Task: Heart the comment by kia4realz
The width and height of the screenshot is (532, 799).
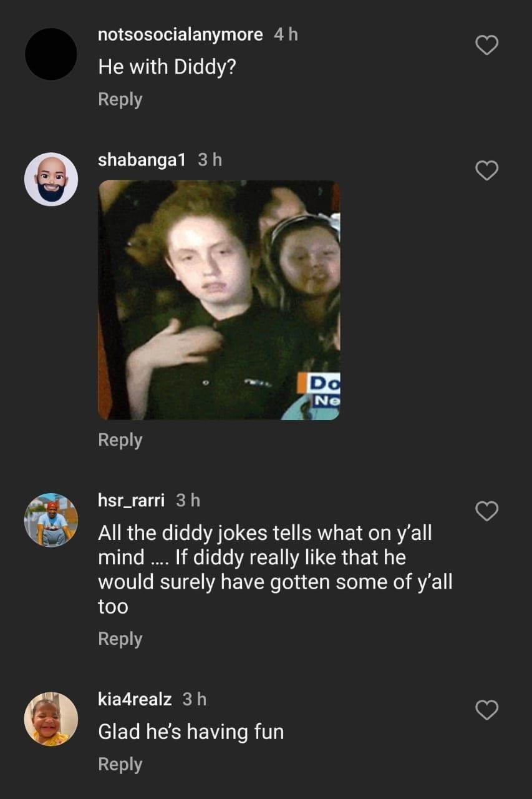Action: [x=486, y=710]
